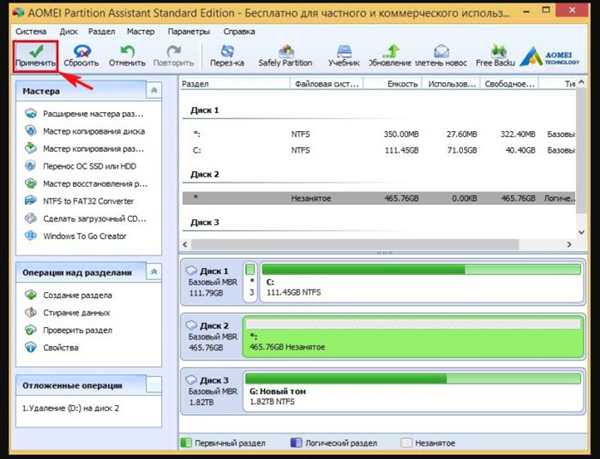Select the small system partition block on Диск 1

tap(250, 282)
